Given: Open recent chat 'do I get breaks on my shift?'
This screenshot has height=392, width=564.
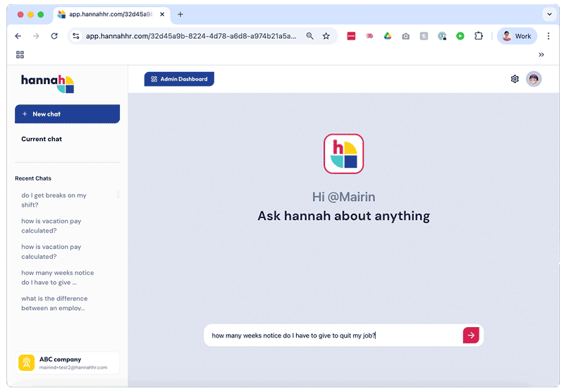Looking at the screenshot, I should point(54,200).
